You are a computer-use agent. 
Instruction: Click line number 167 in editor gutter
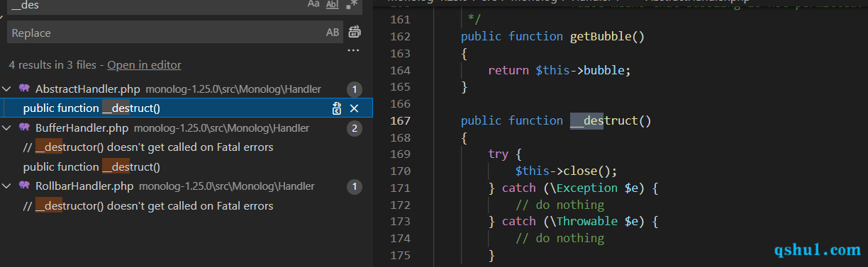pos(401,120)
